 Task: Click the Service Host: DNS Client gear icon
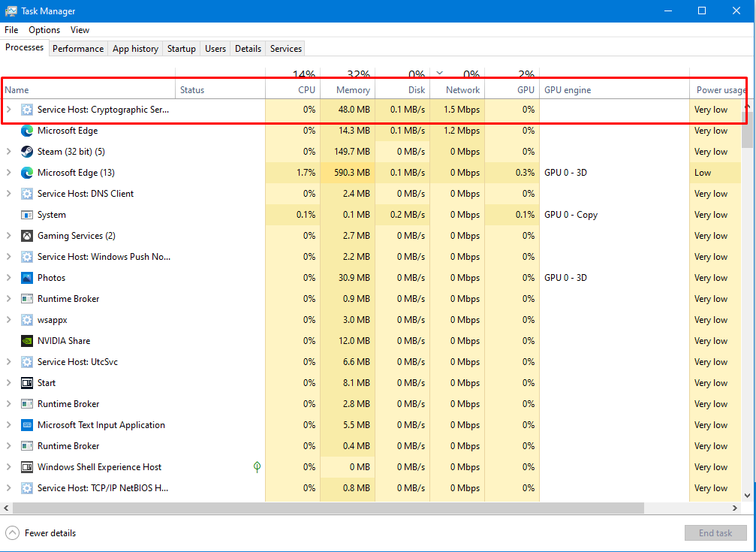pyautogui.click(x=27, y=194)
